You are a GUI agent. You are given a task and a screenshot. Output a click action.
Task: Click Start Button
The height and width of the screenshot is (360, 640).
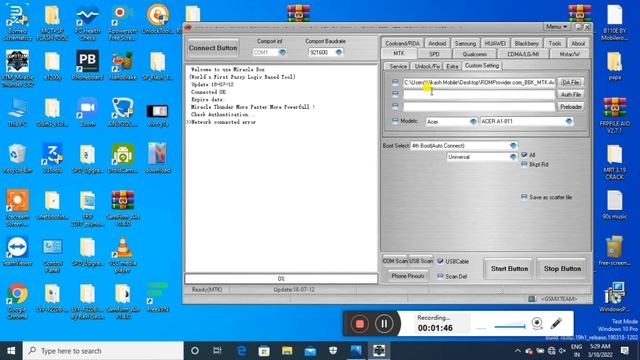pos(509,269)
